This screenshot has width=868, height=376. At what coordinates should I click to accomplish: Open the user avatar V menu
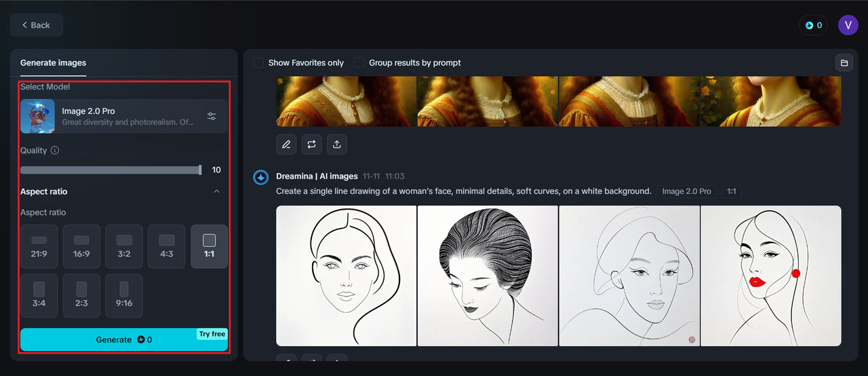(x=848, y=25)
